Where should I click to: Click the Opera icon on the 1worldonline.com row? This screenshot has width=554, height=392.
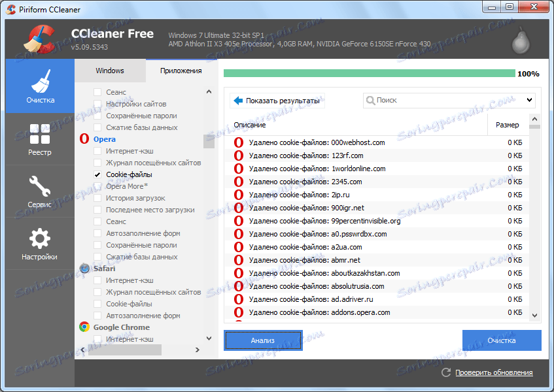click(239, 169)
